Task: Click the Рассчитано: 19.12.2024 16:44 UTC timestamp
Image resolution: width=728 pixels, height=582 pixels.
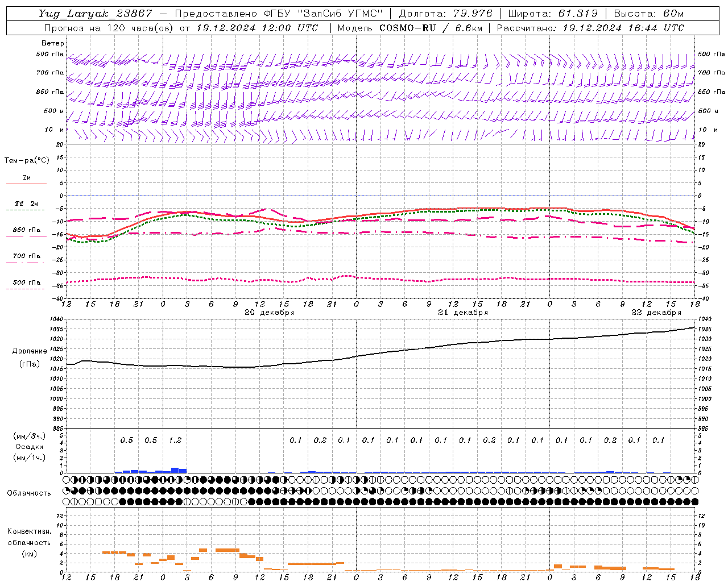Action: [591, 28]
